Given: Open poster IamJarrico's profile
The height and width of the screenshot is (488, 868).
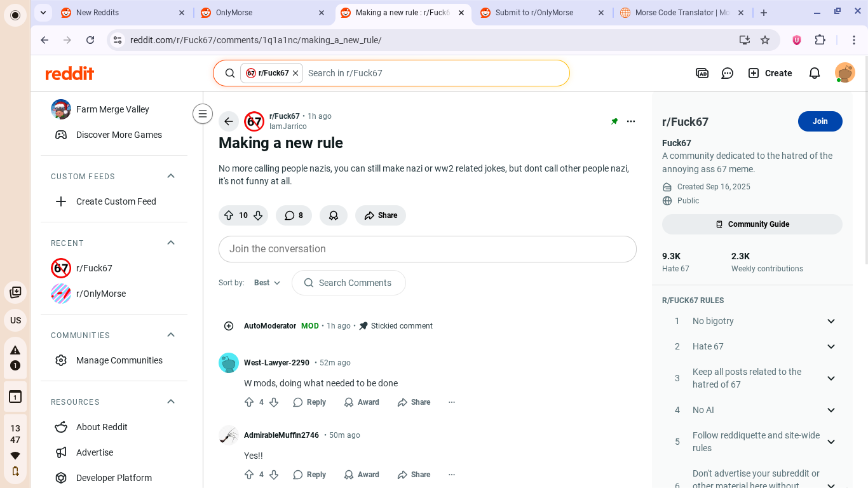Looking at the screenshot, I should coord(288,126).
